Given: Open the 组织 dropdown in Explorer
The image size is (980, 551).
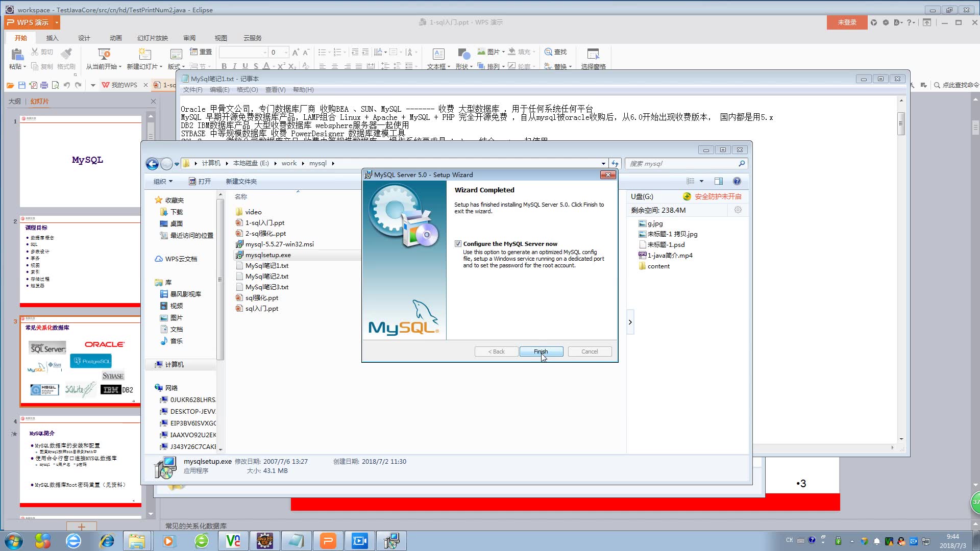Looking at the screenshot, I should pos(163,181).
